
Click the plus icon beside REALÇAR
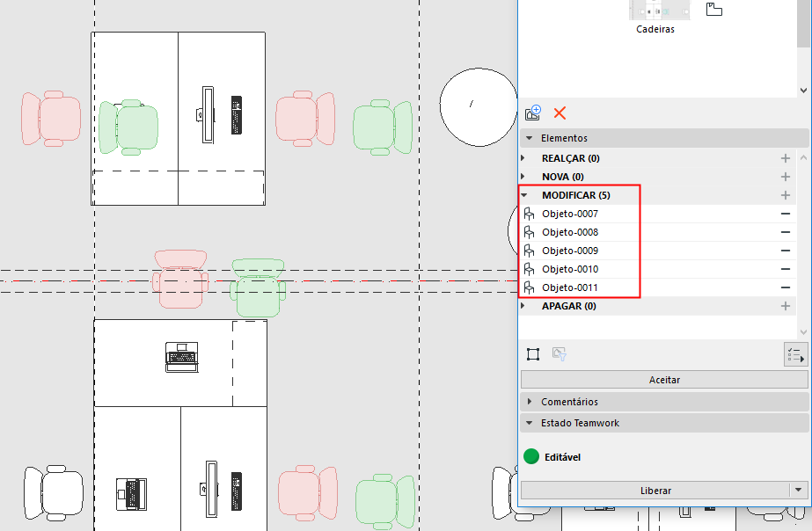pos(786,158)
